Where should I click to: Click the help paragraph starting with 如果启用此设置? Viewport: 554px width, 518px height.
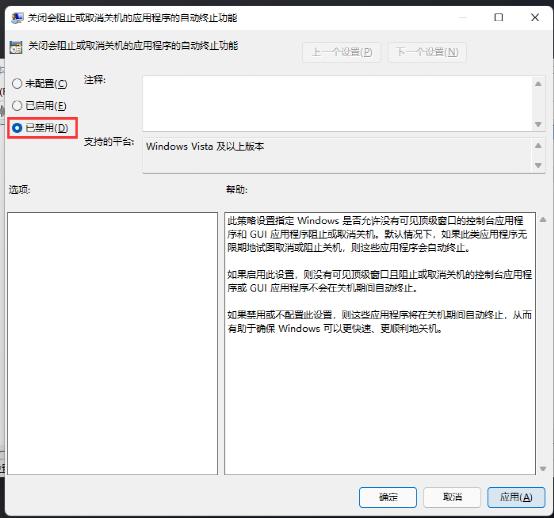pos(379,281)
